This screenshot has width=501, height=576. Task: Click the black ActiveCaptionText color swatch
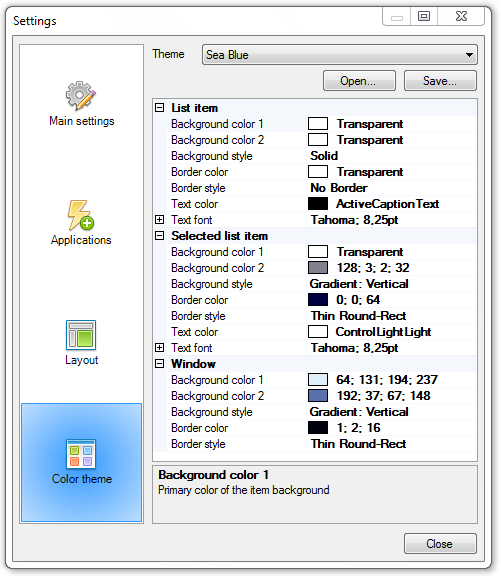(318, 204)
